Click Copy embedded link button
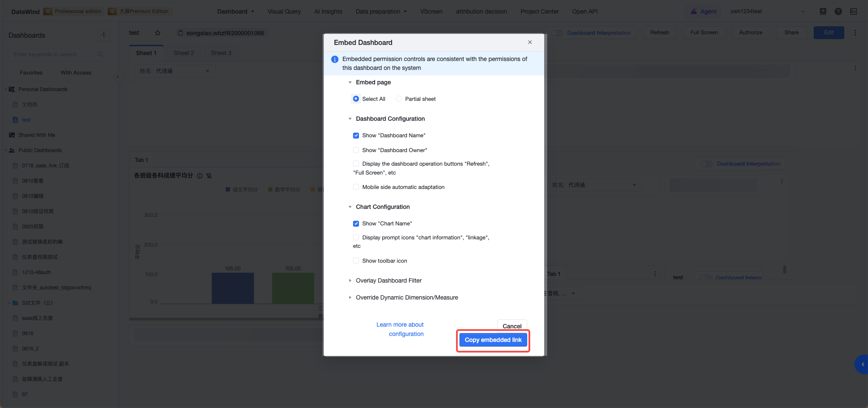868x408 pixels. (x=493, y=340)
